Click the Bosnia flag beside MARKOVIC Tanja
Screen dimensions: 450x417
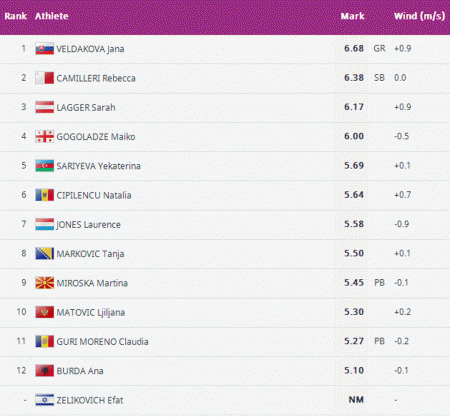[x=45, y=254]
